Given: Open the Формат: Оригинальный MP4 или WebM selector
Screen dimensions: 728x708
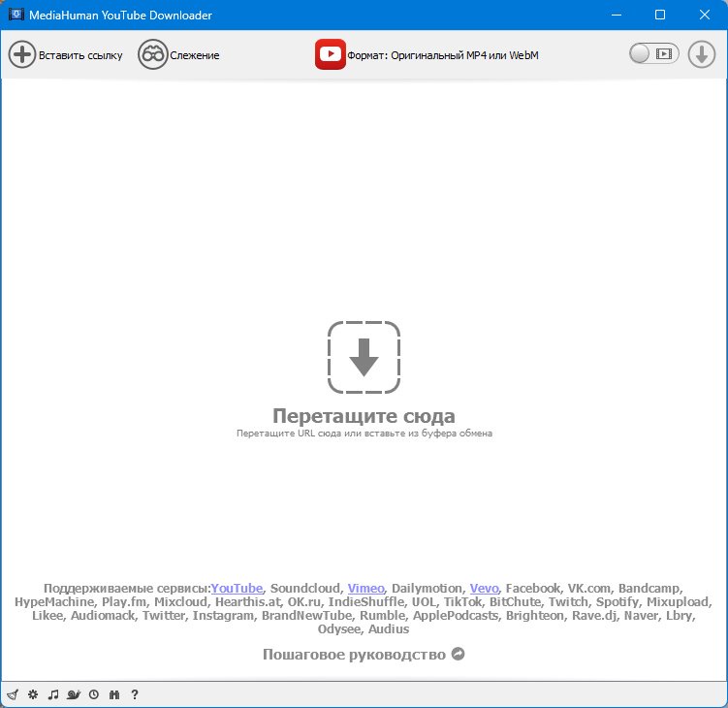Looking at the screenshot, I should click(x=427, y=55).
